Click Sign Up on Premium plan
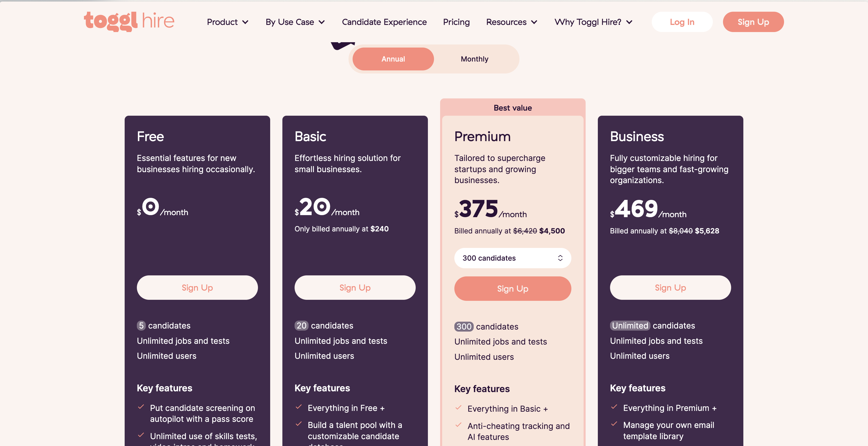 click(513, 288)
